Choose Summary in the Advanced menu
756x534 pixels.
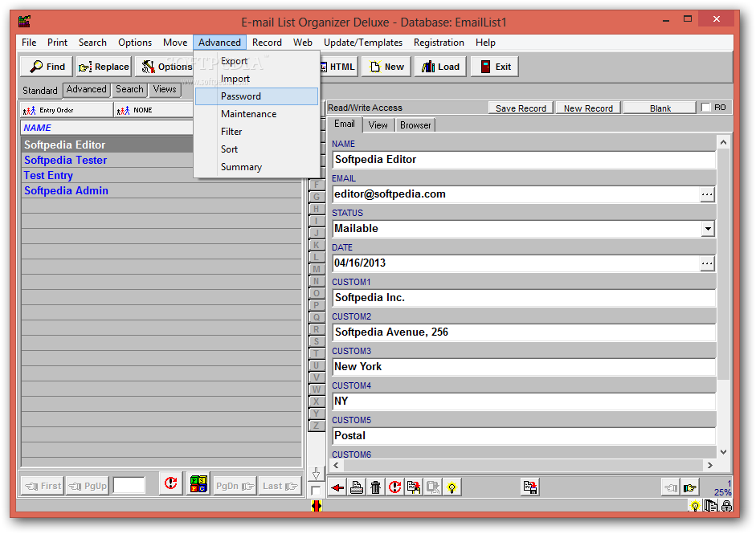256,167
